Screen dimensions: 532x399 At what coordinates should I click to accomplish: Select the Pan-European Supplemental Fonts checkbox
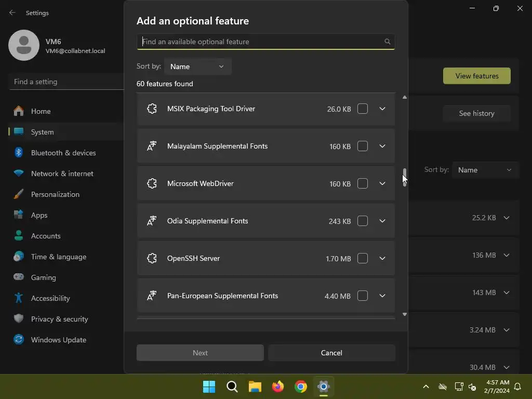(362, 296)
